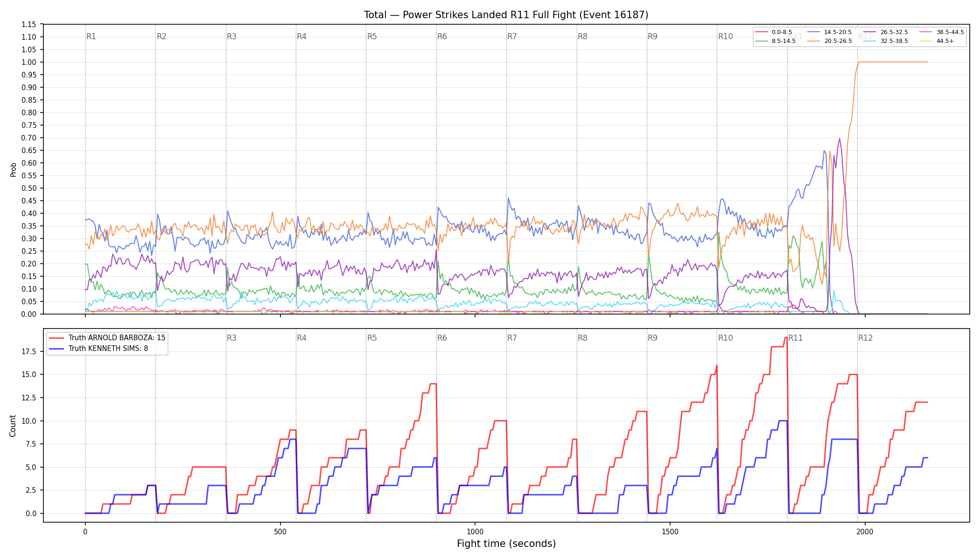Click the 1.00 tick label on the Prob axis
980x560 pixels.
29,62
